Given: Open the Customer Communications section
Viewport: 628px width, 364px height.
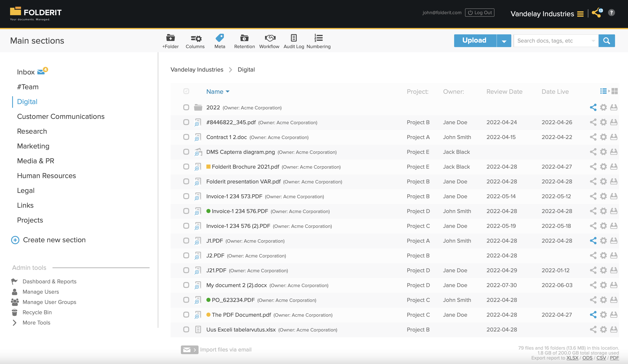Looking at the screenshot, I should coord(60,116).
